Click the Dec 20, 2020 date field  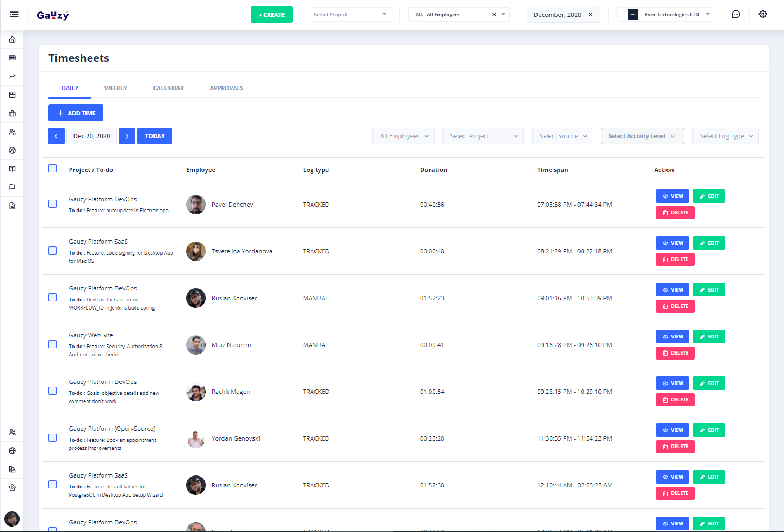91,136
